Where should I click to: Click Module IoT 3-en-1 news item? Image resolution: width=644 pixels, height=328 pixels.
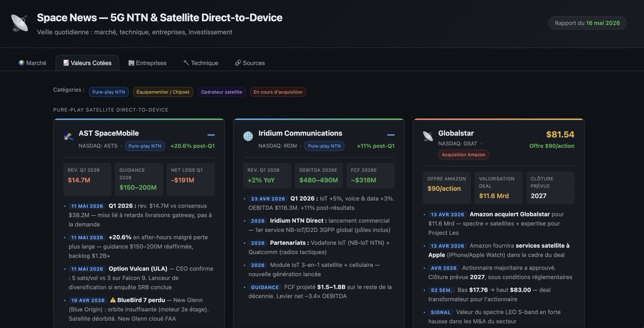320,270
